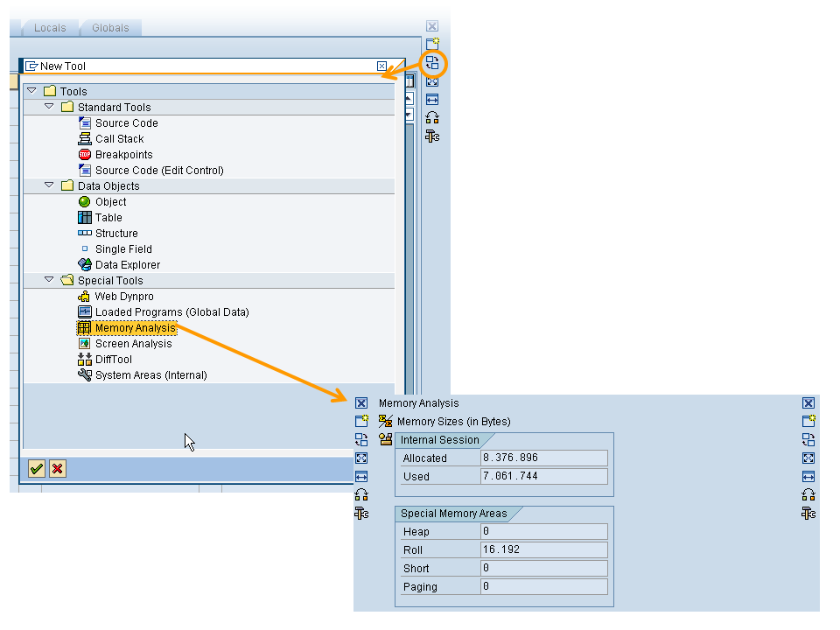Open the Call Stack tool
Image resolution: width=840 pixels, height=630 pixels.
pyautogui.click(x=119, y=139)
